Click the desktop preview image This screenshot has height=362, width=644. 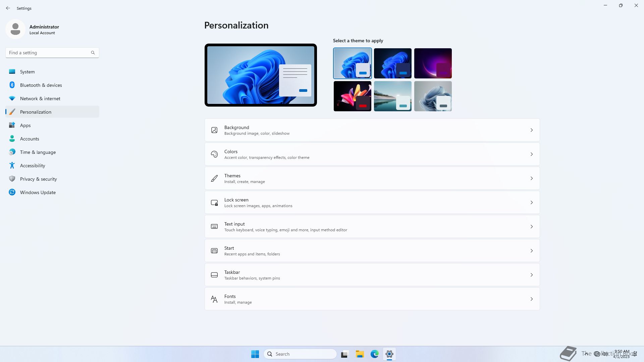click(x=261, y=75)
